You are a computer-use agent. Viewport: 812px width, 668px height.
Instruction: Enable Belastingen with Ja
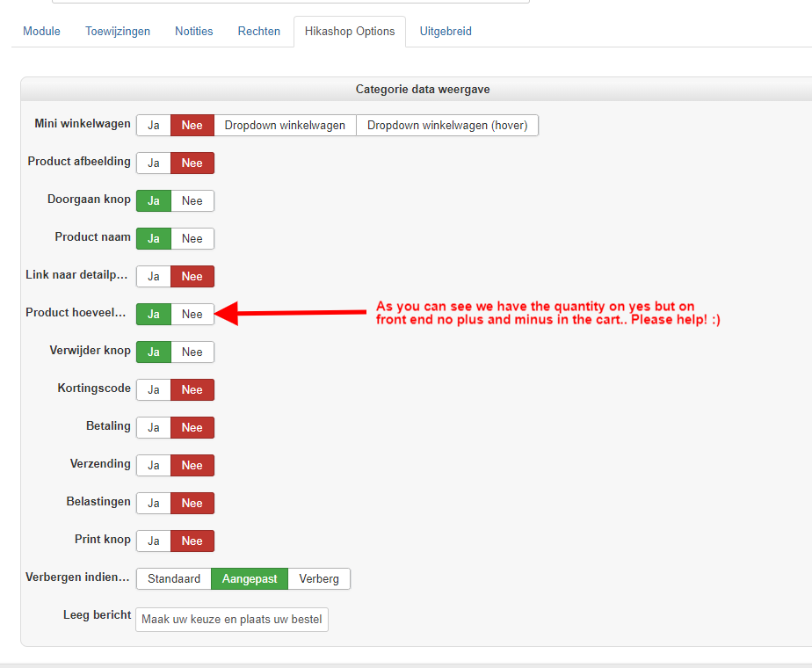point(154,504)
